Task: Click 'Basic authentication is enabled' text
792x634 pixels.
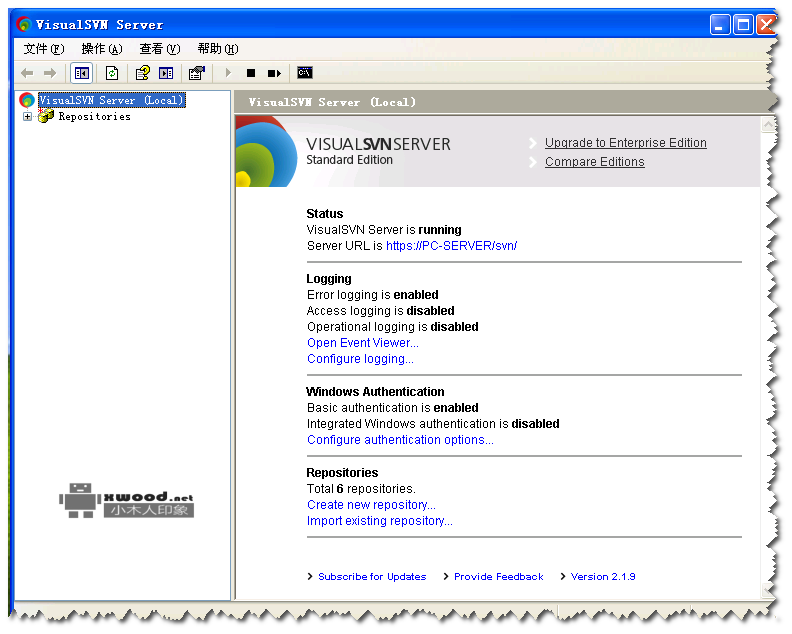Action: click(x=392, y=408)
